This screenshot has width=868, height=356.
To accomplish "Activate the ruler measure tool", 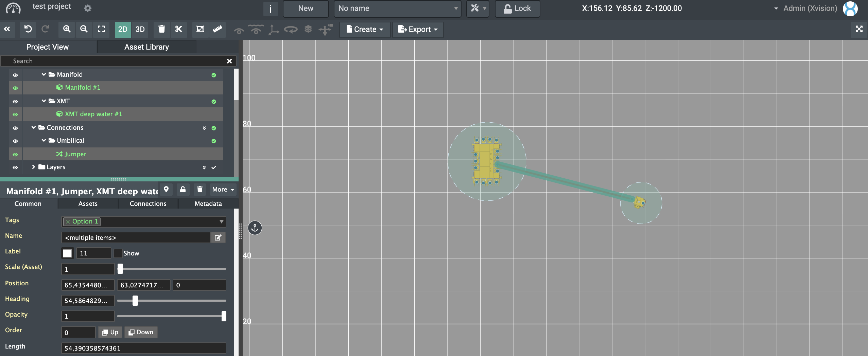I will tap(218, 29).
